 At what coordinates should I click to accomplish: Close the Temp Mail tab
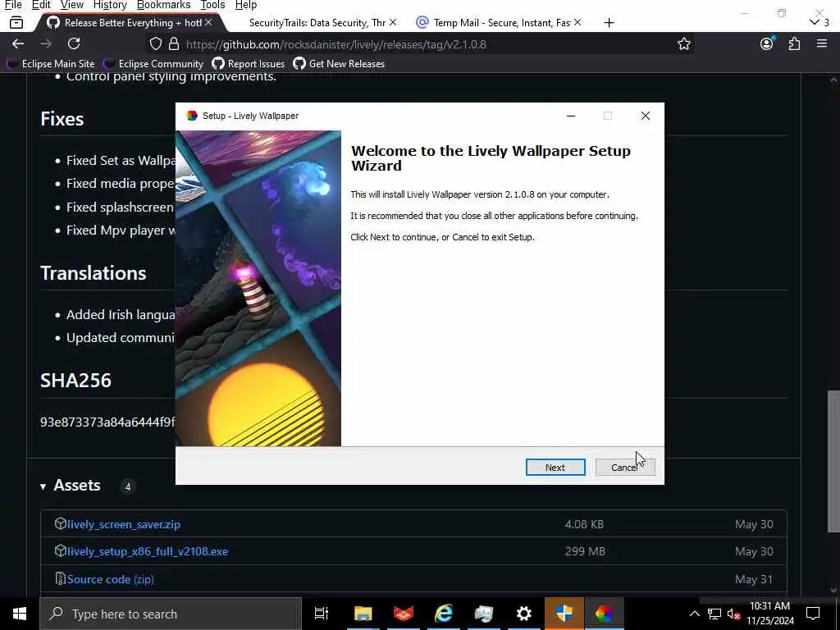pyautogui.click(x=577, y=22)
